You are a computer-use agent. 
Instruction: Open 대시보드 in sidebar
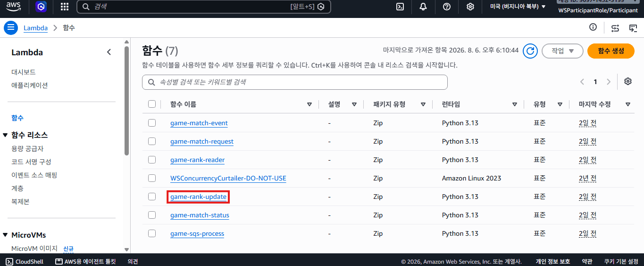pyautogui.click(x=24, y=72)
